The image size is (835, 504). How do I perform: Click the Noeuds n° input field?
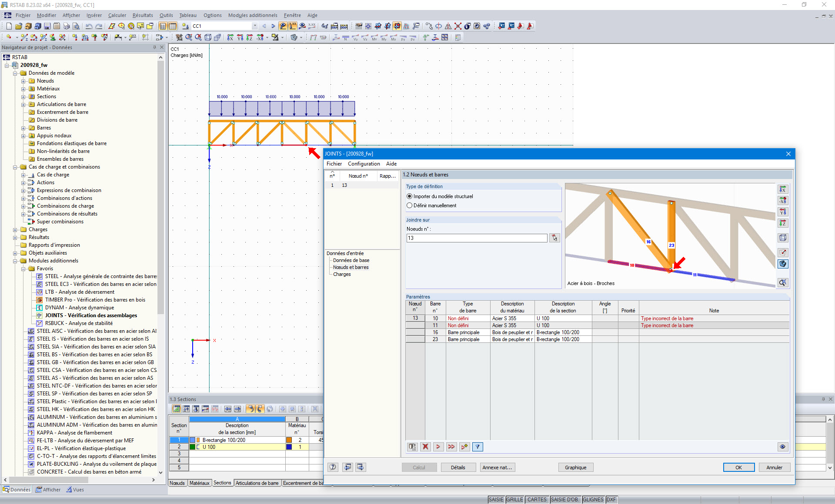coord(477,238)
